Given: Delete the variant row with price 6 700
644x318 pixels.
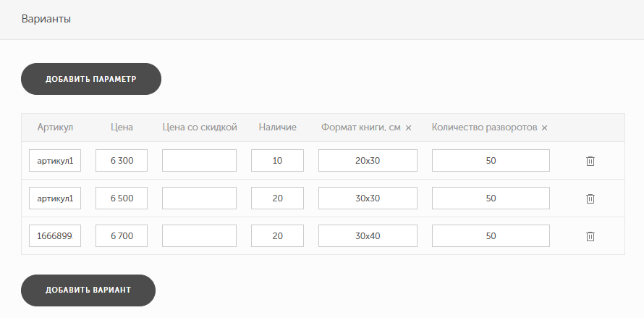Looking at the screenshot, I should click(x=590, y=236).
